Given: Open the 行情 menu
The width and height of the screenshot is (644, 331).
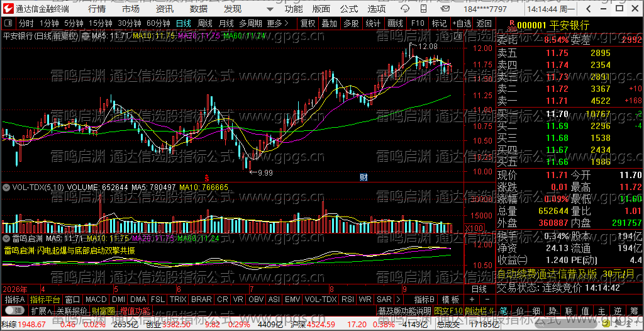Looking at the screenshot, I should point(96,9).
